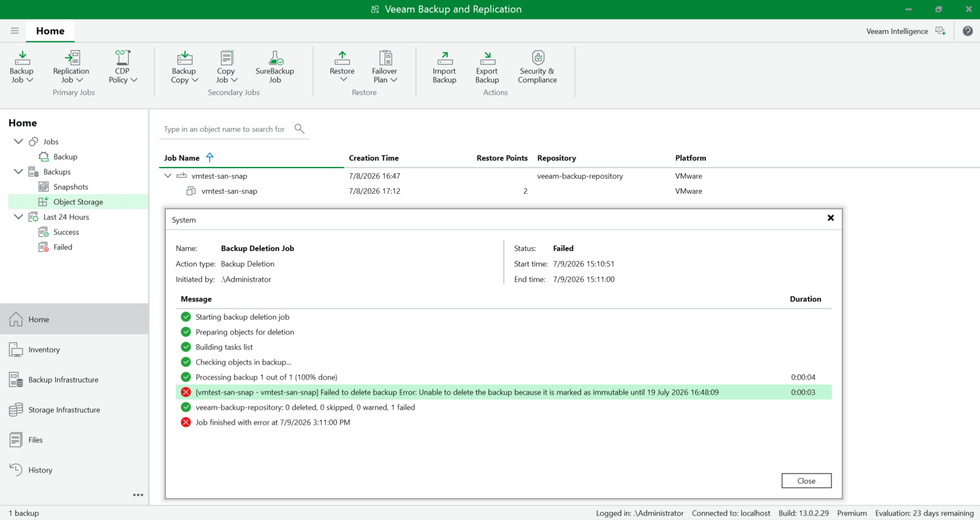Select Snapshots under Backups

(x=71, y=187)
